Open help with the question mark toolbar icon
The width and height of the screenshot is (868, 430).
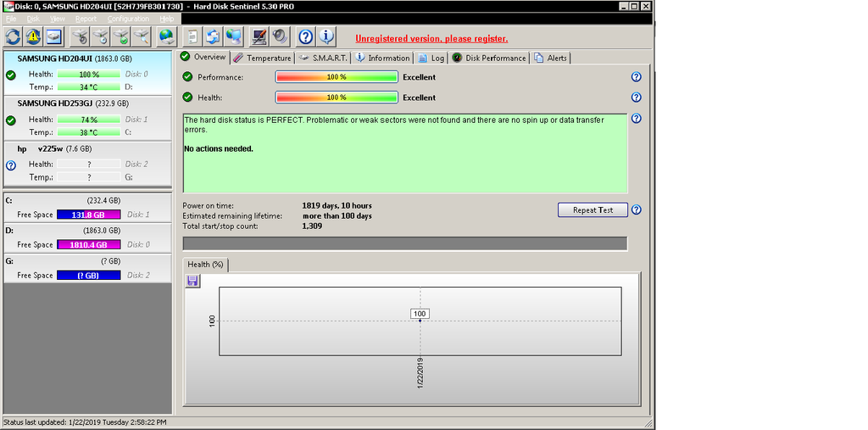306,37
